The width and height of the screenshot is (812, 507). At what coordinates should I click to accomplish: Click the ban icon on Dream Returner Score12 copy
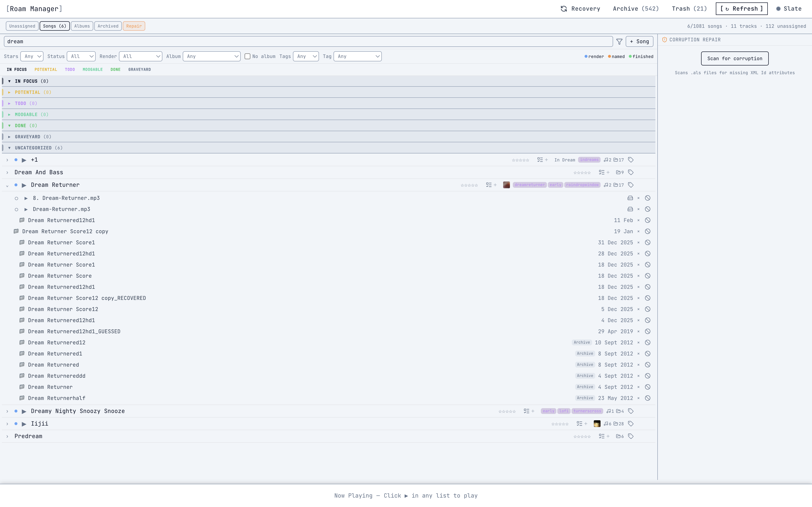point(648,231)
